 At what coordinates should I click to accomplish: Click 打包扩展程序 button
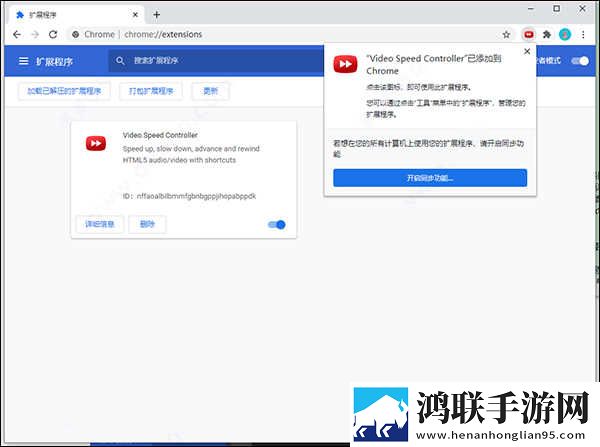[x=151, y=91]
